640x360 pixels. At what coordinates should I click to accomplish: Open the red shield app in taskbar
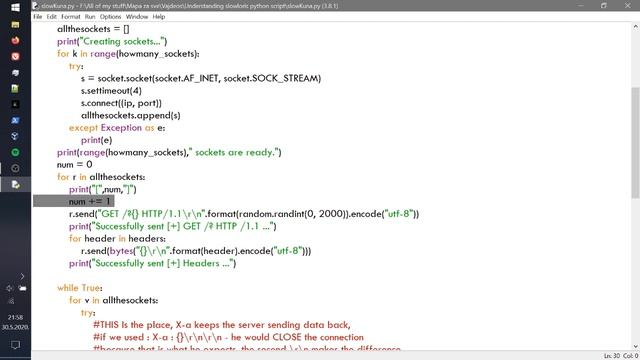[15, 56]
